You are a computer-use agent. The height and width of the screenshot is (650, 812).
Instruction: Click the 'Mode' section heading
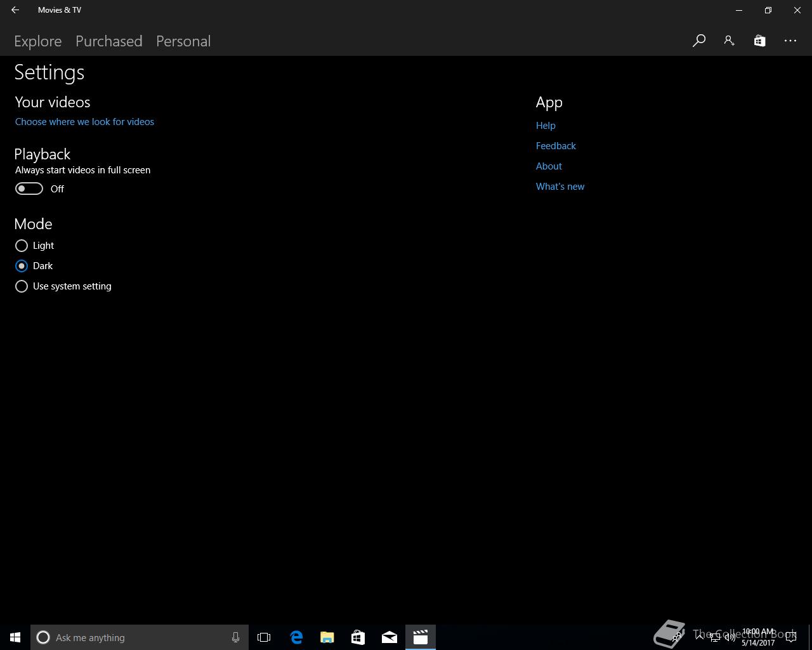tap(33, 224)
